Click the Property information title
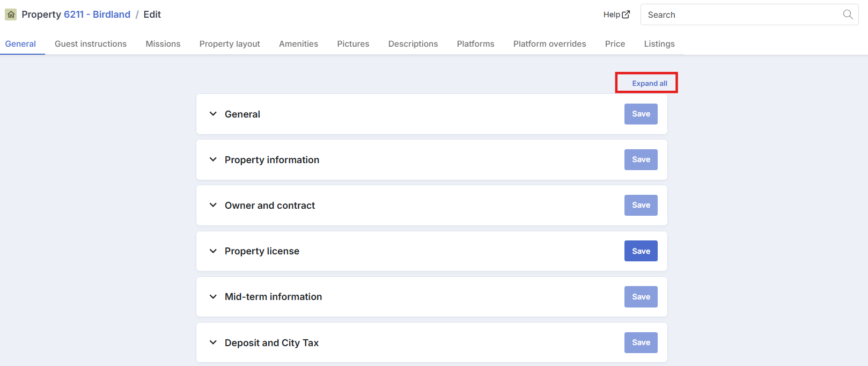This screenshot has width=868, height=366. (x=272, y=160)
